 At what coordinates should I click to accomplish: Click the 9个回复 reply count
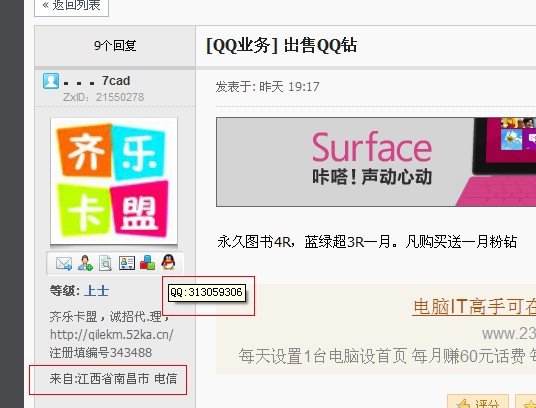[x=115, y=45]
